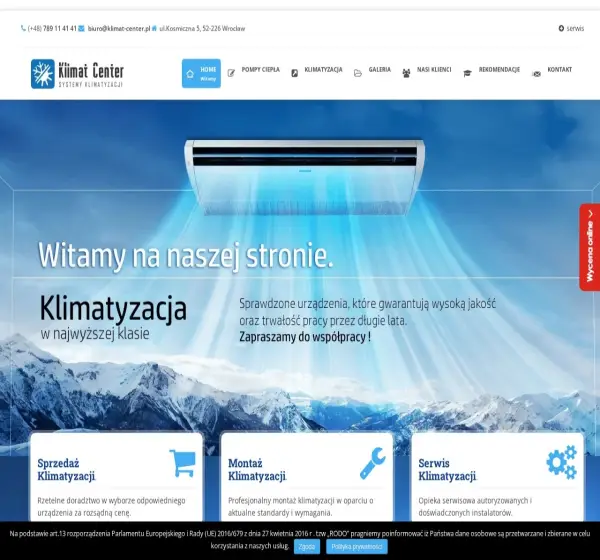Click the Klimat Center snowflake logo
Viewport: 600px width, 560px height.
click(x=43, y=73)
